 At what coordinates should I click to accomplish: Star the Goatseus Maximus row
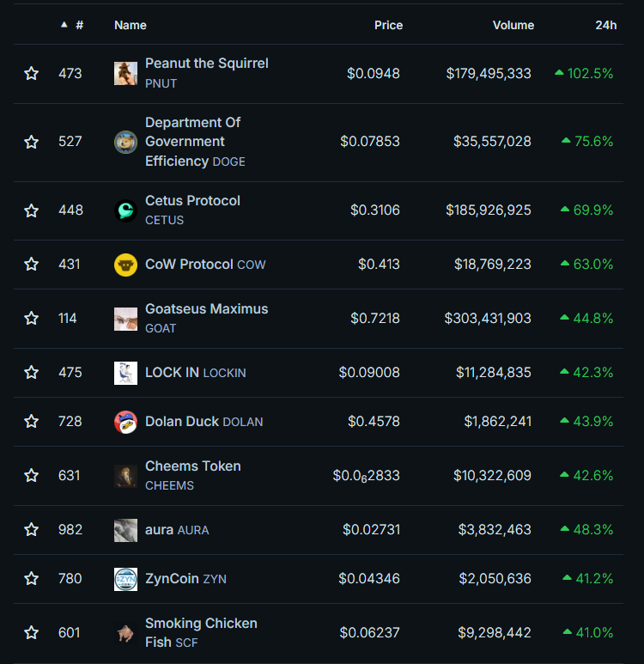(31, 318)
